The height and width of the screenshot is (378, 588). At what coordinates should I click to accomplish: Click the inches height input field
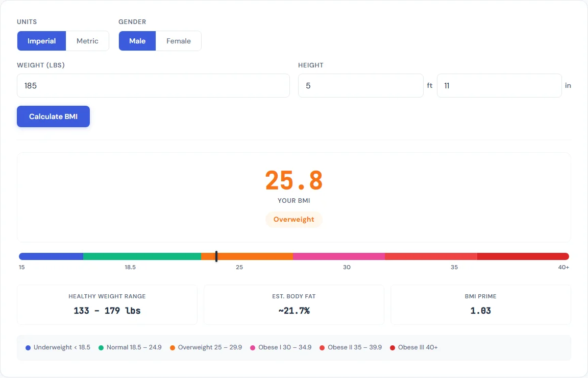click(x=499, y=85)
